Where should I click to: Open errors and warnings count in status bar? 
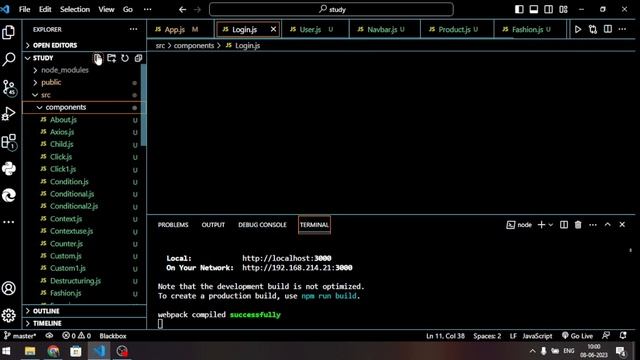tap(76, 336)
